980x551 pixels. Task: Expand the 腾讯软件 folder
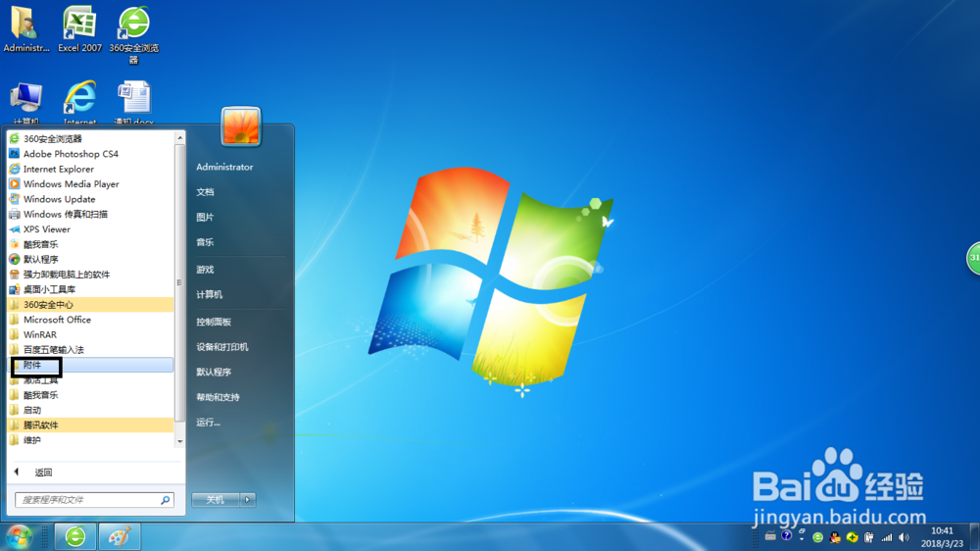(90, 425)
